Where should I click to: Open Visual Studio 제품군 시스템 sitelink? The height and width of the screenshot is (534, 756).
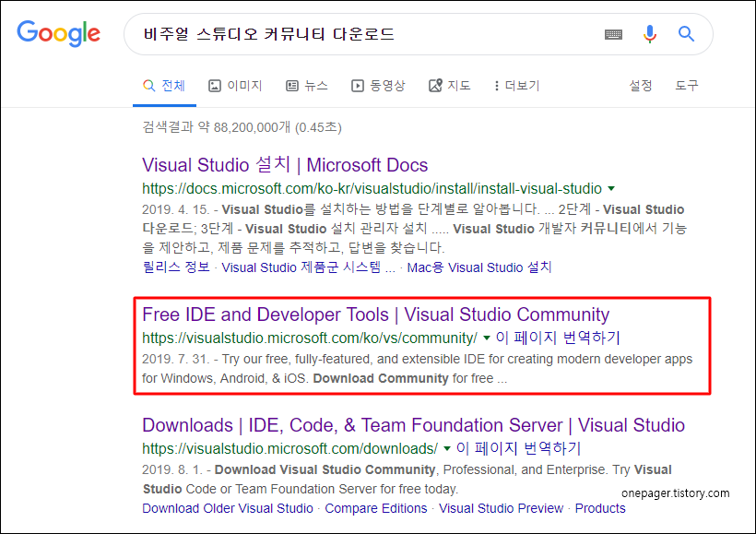point(308,267)
